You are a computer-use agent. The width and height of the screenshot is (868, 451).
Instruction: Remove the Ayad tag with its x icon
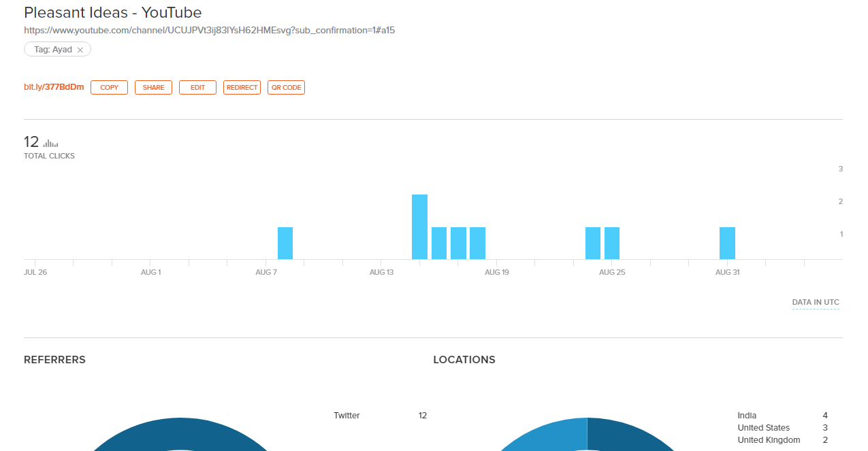pos(80,50)
